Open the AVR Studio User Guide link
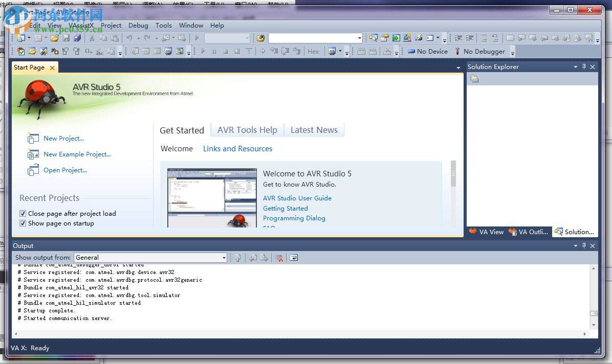 click(x=297, y=198)
